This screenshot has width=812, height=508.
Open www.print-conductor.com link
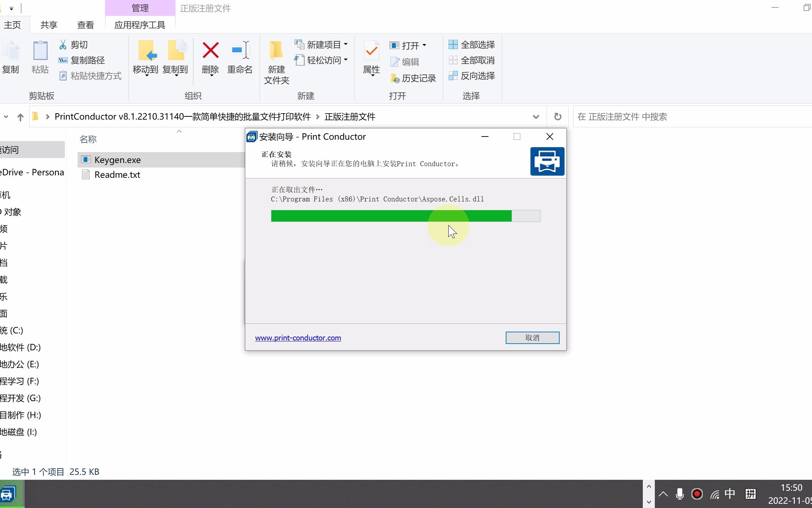(298, 338)
